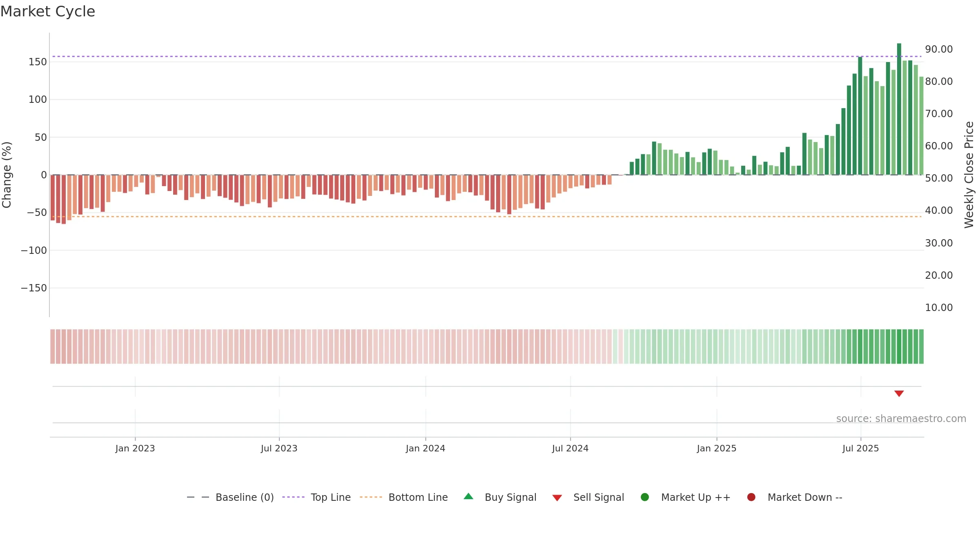The height and width of the screenshot is (551, 980).
Task: Click the Jan 2023 x-axis label
Action: point(135,449)
